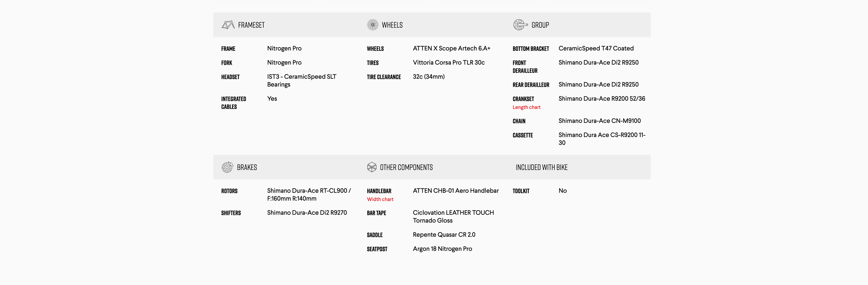This screenshot has height=285, width=868.
Task: Click the Other Components box icon
Action: (x=372, y=167)
